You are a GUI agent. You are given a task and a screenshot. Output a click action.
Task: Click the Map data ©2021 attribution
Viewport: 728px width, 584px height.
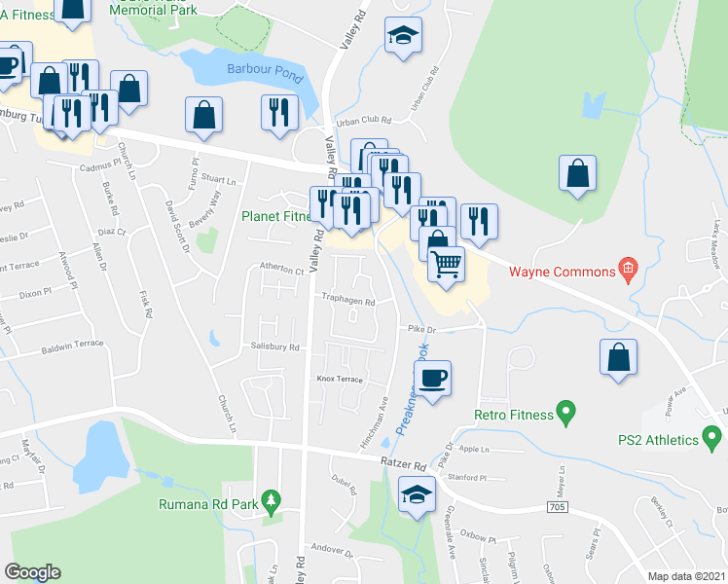[687, 576]
